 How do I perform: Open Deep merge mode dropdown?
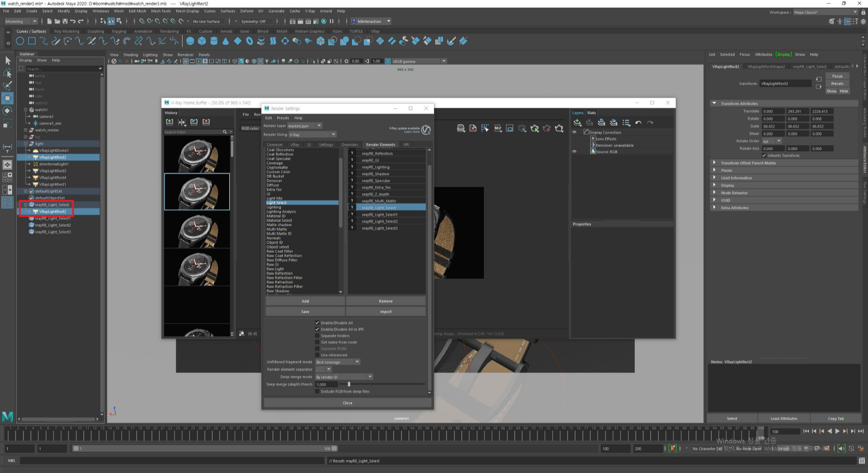[344, 377]
